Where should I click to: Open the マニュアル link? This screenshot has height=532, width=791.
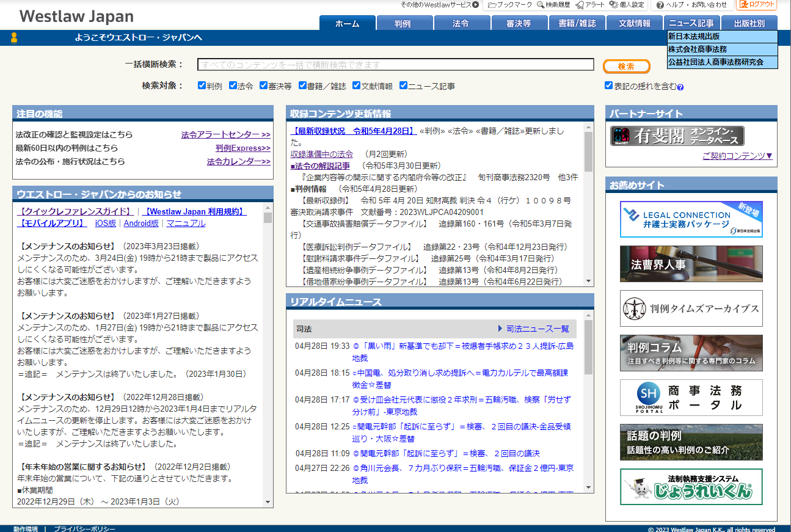click(186, 224)
